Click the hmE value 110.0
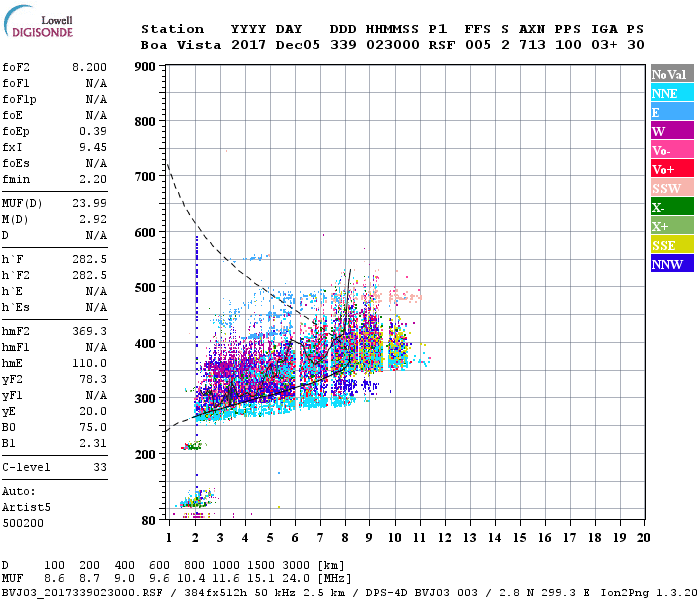This screenshot has width=700, height=600. pyautogui.click(x=89, y=363)
